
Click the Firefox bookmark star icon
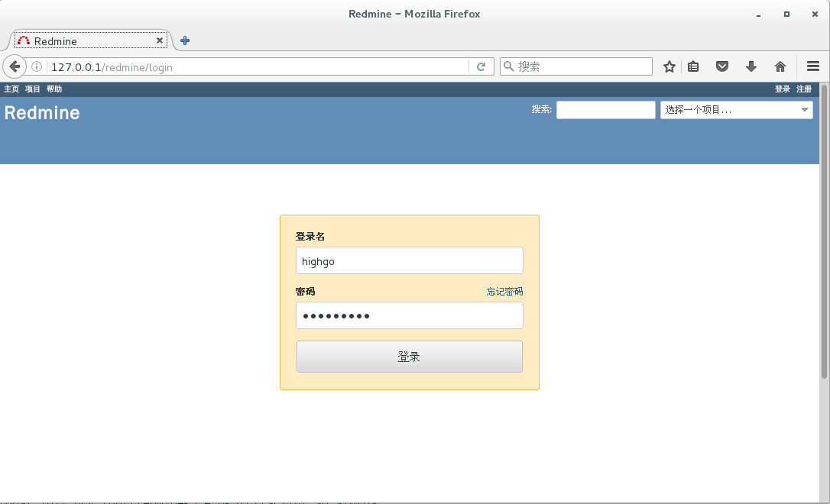pyautogui.click(x=669, y=66)
